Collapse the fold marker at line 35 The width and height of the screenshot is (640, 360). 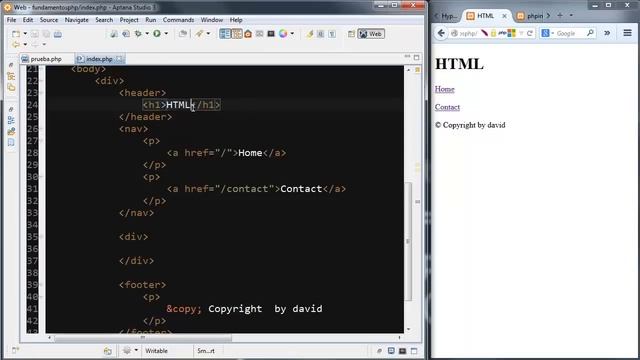[42, 237]
